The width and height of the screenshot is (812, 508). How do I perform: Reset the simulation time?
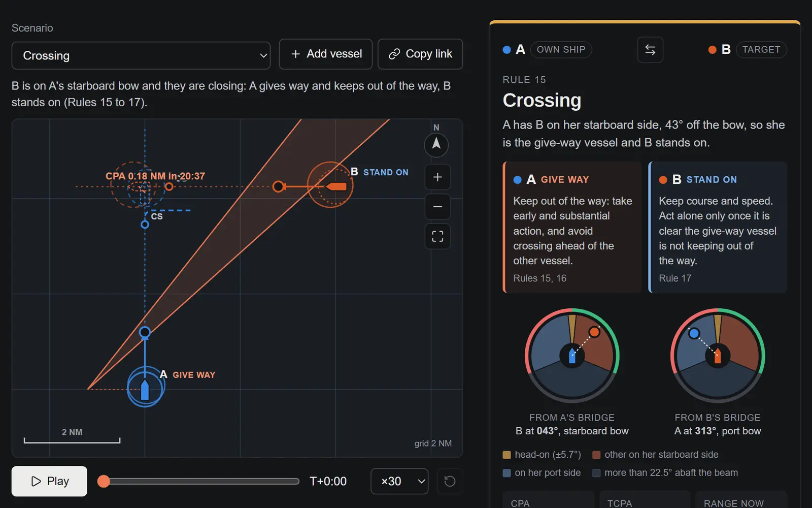click(450, 481)
